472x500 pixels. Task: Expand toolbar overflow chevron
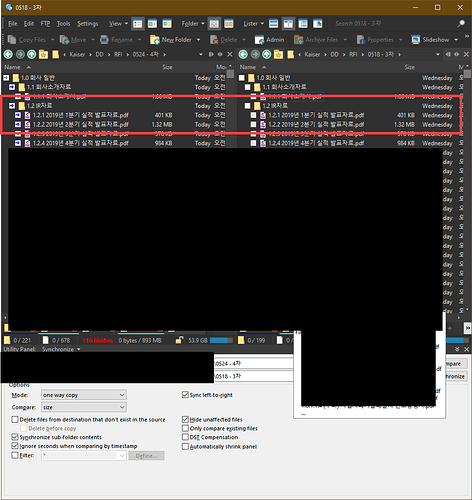(x=467, y=36)
